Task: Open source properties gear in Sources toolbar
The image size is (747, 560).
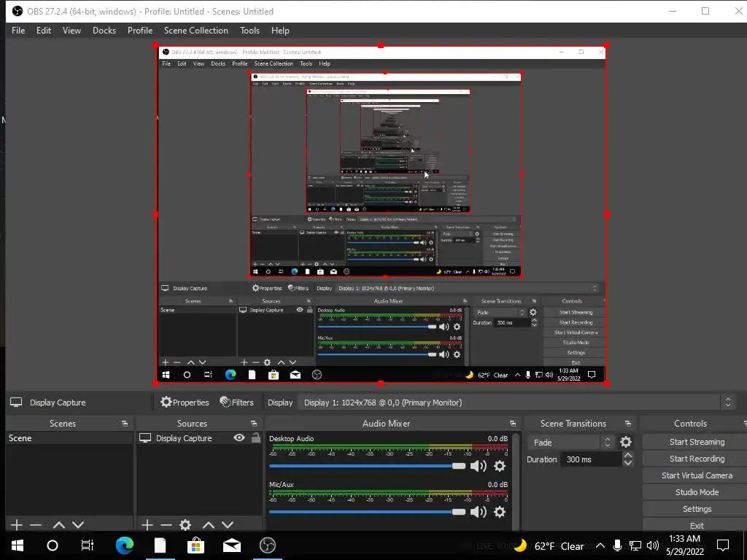Action: (185, 525)
